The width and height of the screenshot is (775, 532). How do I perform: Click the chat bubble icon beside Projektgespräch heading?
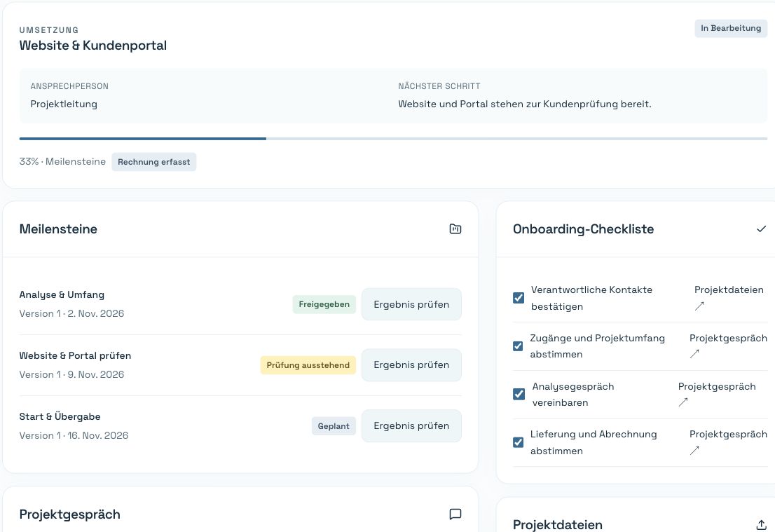(x=455, y=514)
